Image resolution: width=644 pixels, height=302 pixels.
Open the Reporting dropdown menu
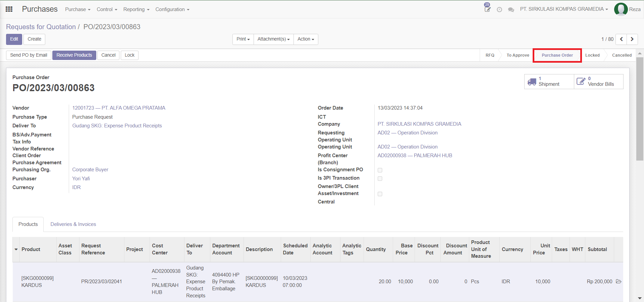pyautogui.click(x=136, y=9)
